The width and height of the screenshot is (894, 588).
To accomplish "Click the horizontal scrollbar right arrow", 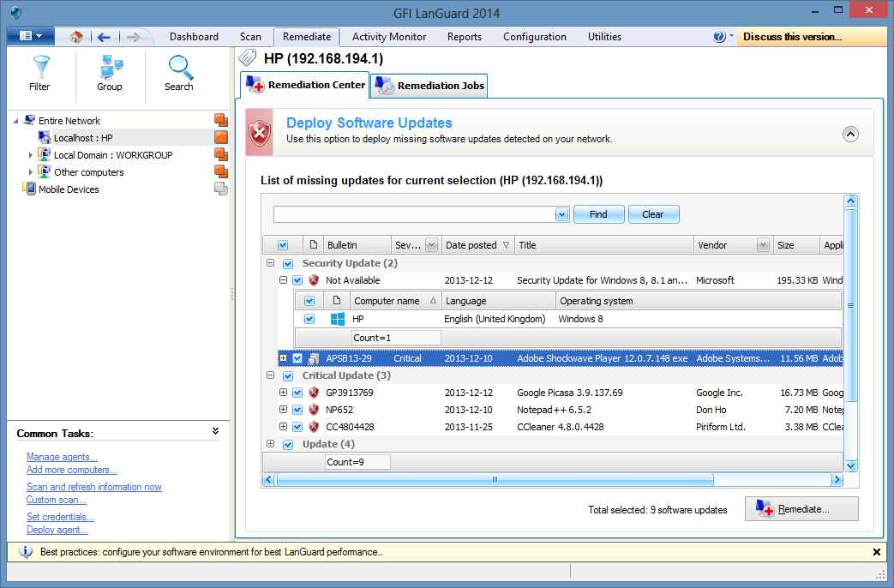I will [837, 480].
